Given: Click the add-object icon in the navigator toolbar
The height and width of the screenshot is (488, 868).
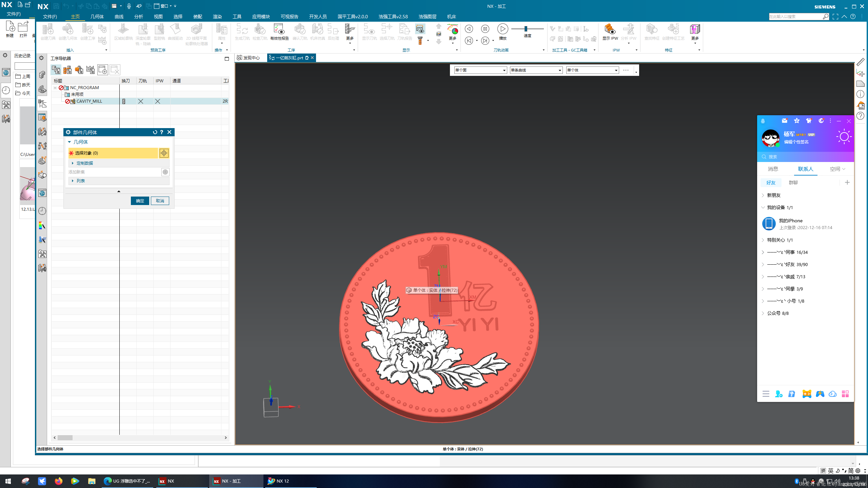Looking at the screenshot, I should click(102, 70).
